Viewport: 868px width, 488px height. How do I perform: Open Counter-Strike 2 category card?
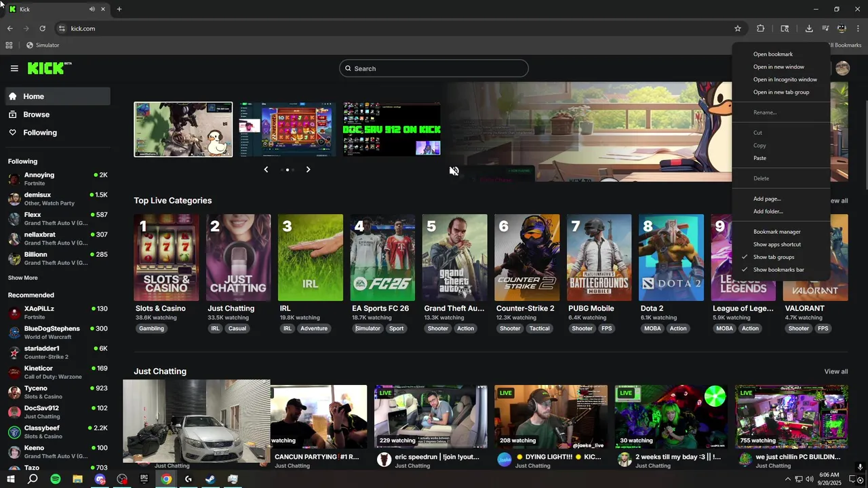(527, 258)
